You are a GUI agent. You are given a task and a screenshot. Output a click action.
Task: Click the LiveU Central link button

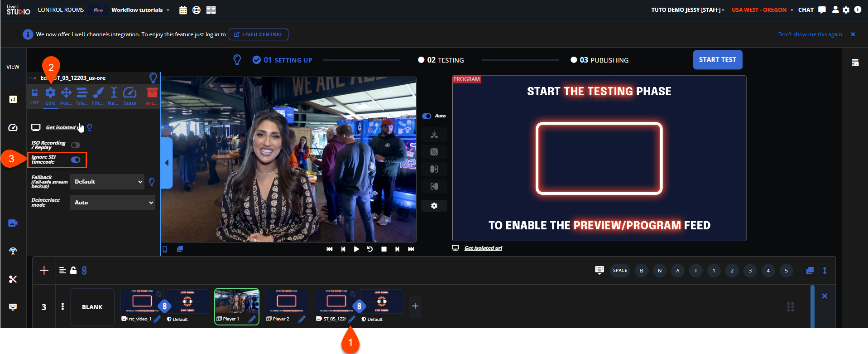(x=258, y=34)
